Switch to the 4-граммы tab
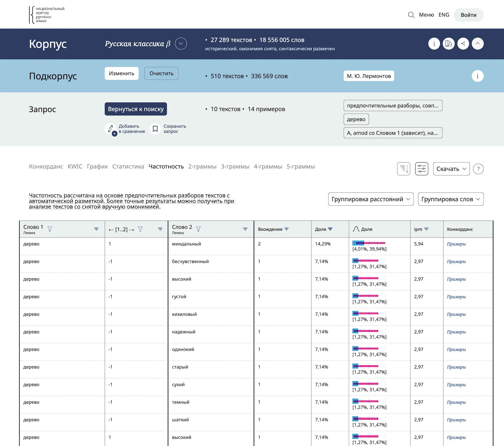The image size is (504, 446). point(268,167)
